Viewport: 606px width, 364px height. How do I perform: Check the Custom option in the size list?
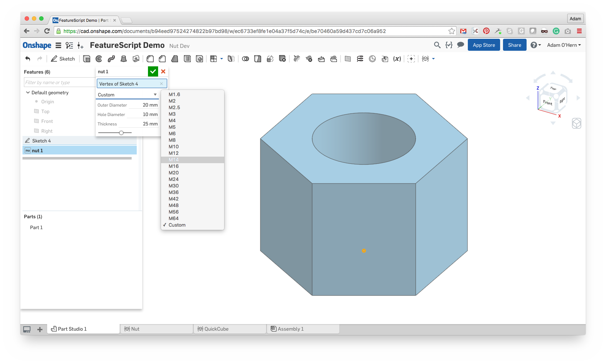(x=177, y=225)
